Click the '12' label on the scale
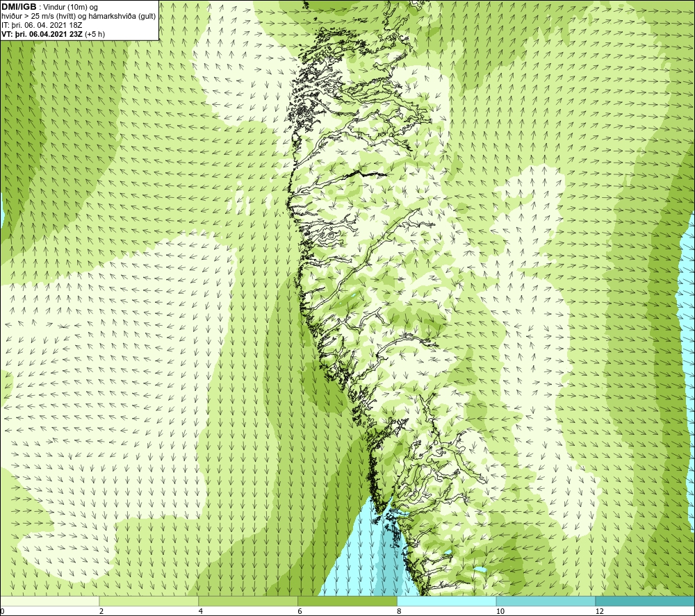The width and height of the screenshot is (695, 616). click(600, 612)
